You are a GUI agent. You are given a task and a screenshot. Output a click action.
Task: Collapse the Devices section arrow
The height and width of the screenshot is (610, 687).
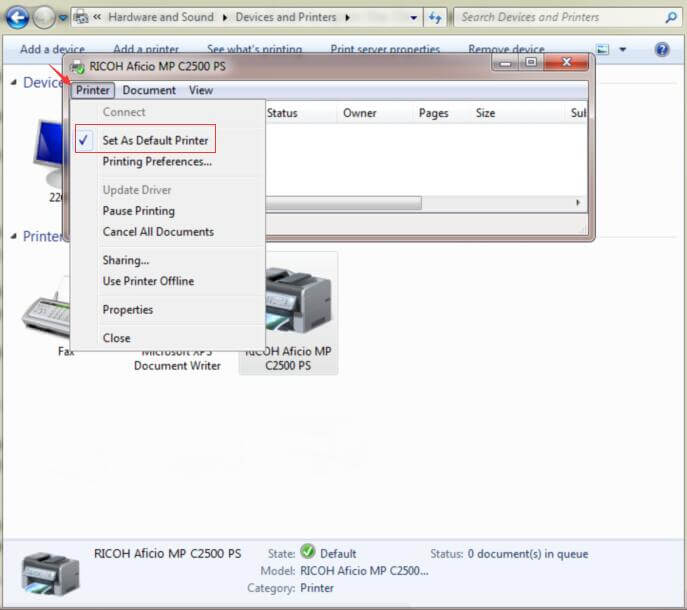pos(14,82)
